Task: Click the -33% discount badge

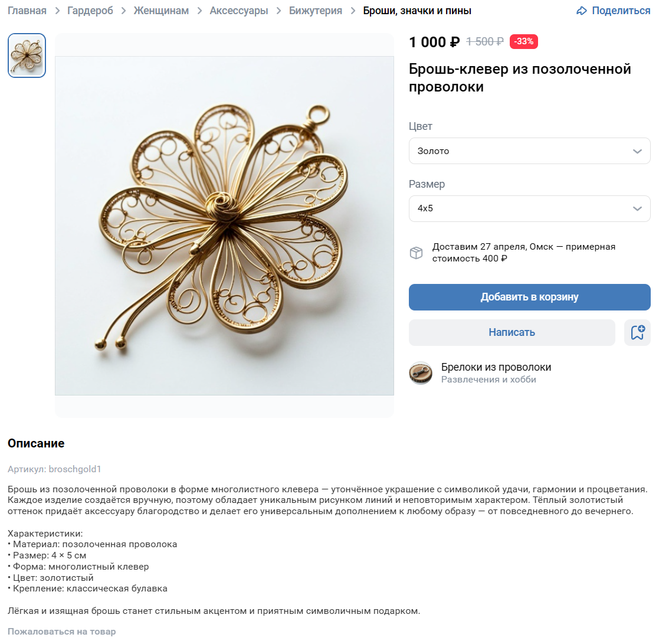Action: (523, 41)
